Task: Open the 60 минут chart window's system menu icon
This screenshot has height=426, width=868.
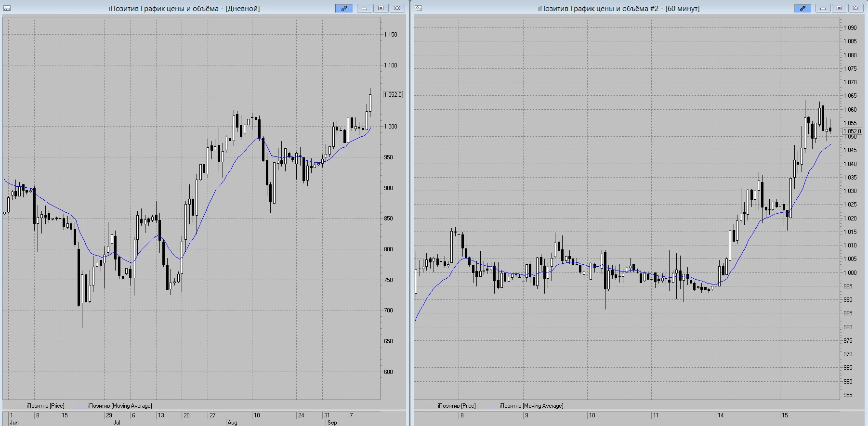Action: [x=419, y=8]
